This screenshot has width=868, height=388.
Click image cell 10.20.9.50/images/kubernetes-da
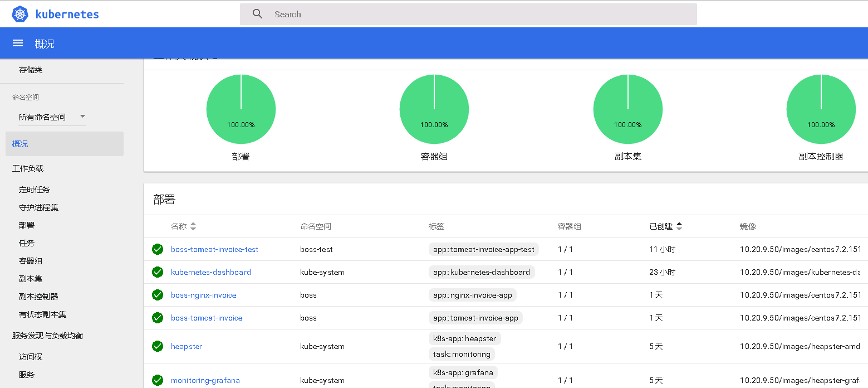tap(800, 272)
